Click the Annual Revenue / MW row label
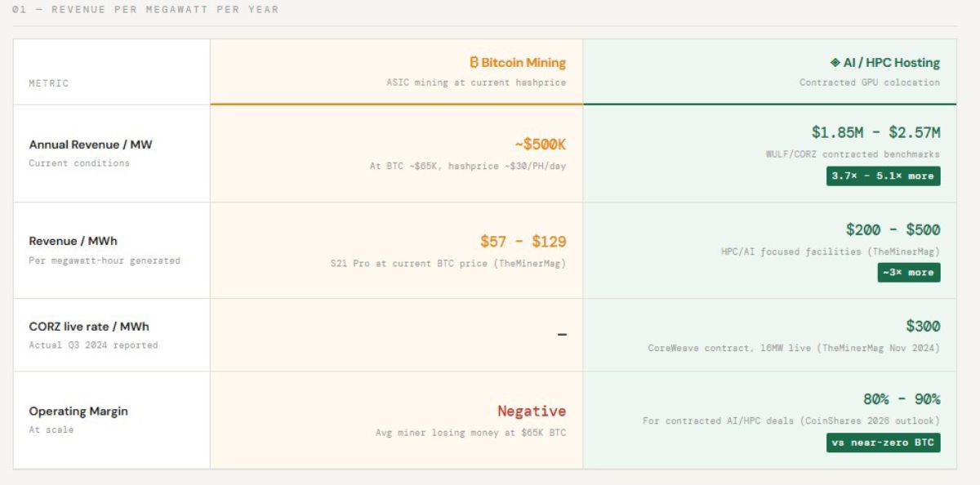980x485 pixels. click(x=91, y=145)
